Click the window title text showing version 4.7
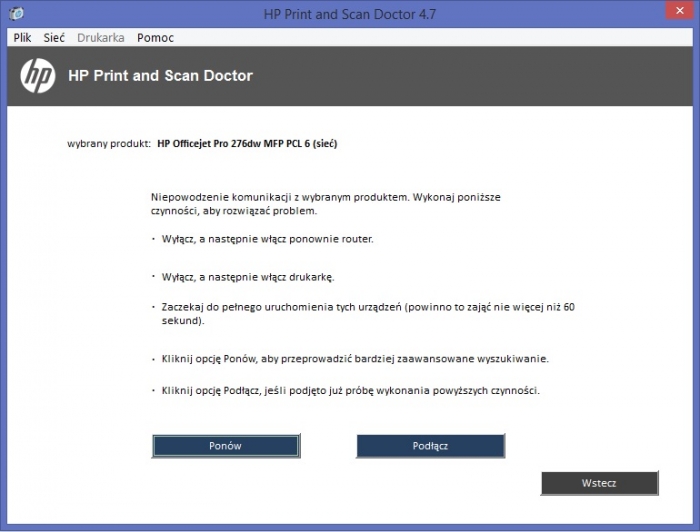The image size is (700, 532). (350, 14)
